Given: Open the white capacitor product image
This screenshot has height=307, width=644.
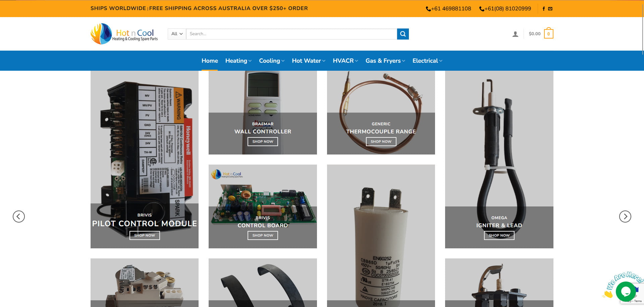Looking at the screenshot, I should 381,236.
